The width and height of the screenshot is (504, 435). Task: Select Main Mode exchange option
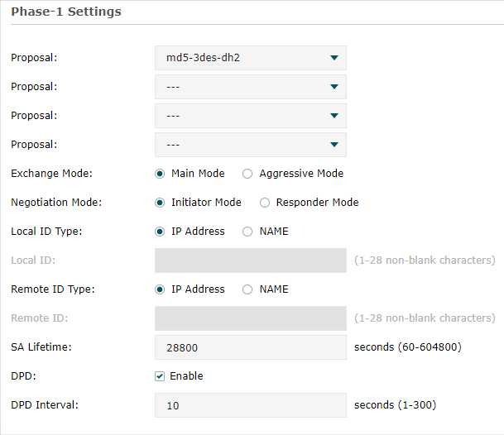coord(160,174)
